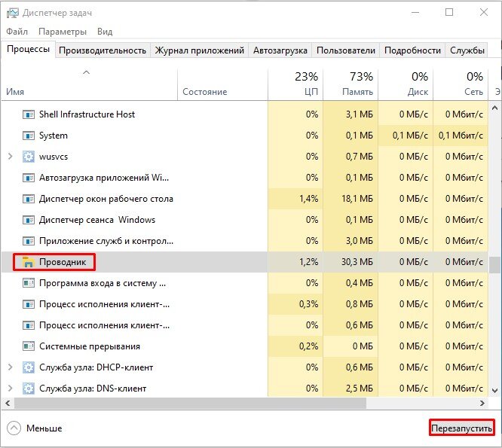Click the wusvcs gear icon
Screen dimensions: 502x448
(x=29, y=157)
